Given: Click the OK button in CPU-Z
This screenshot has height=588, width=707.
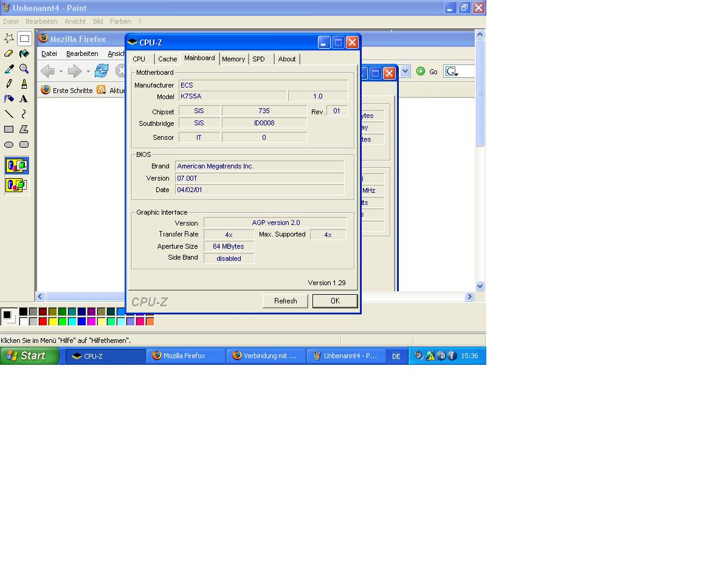Looking at the screenshot, I should [x=335, y=301].
